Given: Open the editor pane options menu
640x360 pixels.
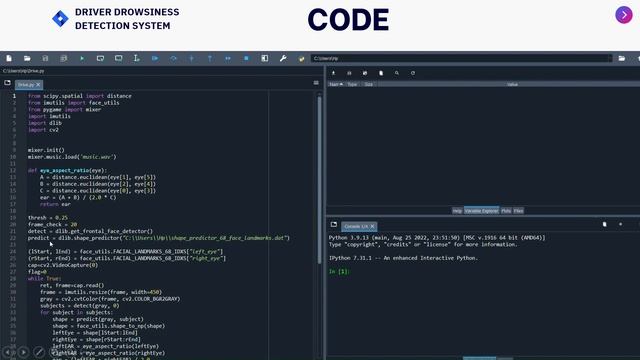Looking at the screenshot, I should click(x=316, y=83).
